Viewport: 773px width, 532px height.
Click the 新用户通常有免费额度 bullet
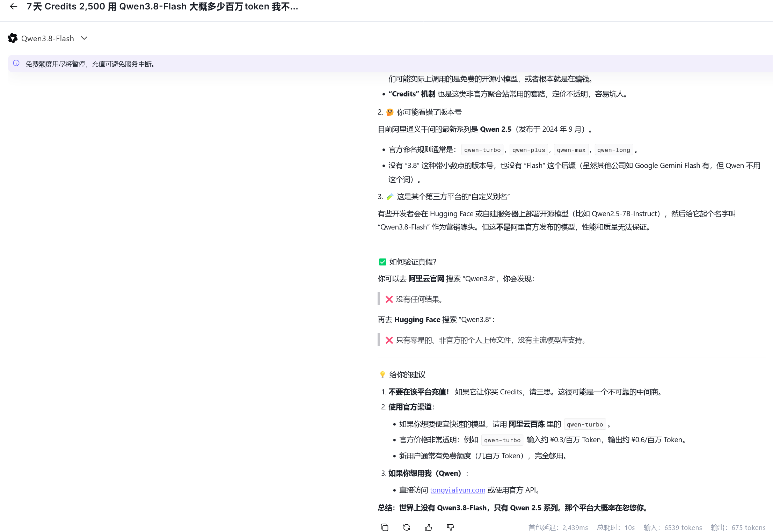pos(483,456)
